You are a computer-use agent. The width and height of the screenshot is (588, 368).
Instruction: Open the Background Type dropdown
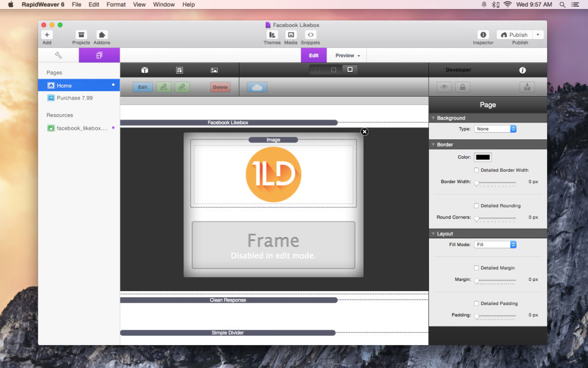click(x=496, y=128)
